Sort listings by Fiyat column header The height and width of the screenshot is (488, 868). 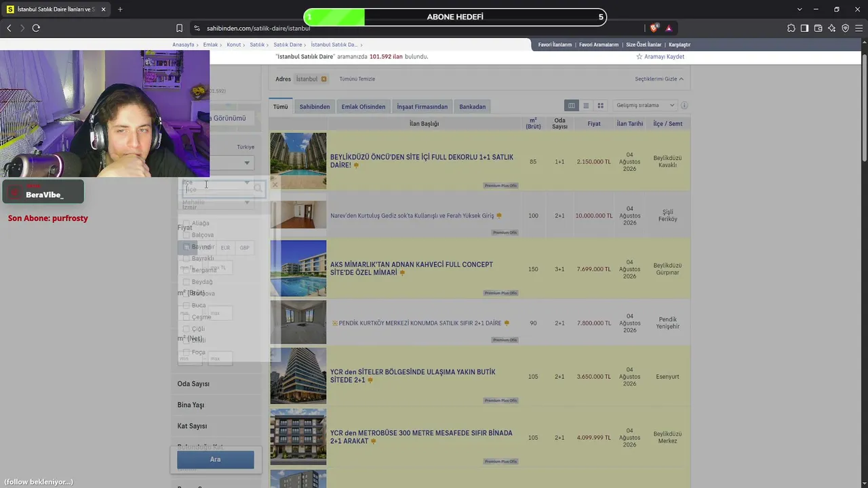[x=594, y=124]
